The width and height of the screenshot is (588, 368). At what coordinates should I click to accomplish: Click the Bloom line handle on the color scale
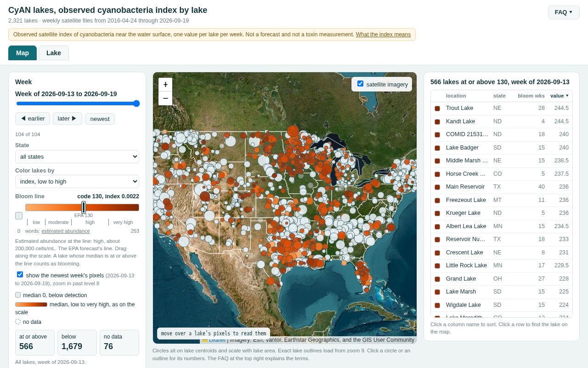pyautogui.click(x=84, y=207)
